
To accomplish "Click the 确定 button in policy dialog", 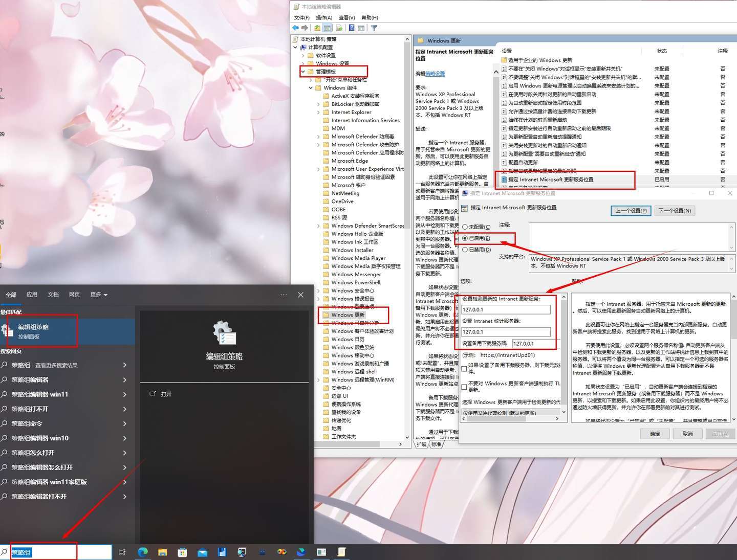I will click(655, 434).
